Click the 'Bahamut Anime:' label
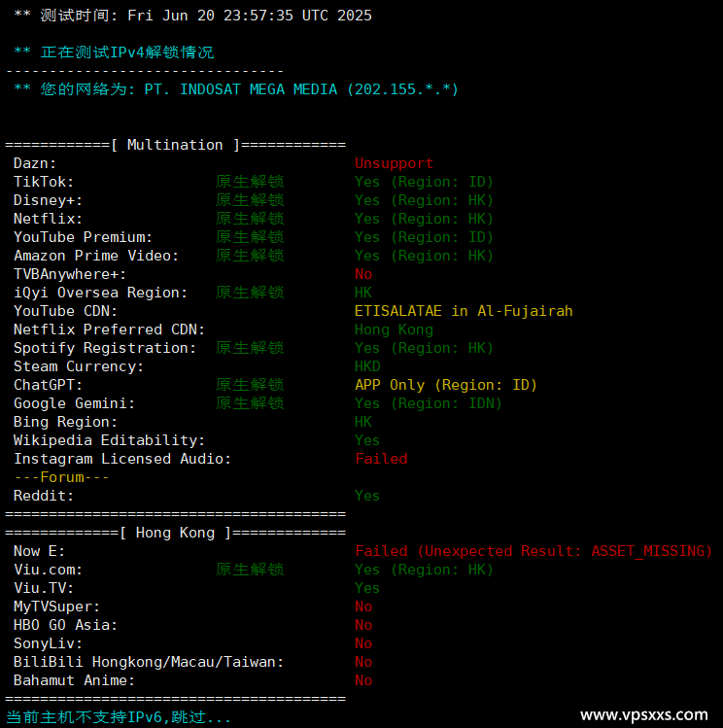 [74, 680]
